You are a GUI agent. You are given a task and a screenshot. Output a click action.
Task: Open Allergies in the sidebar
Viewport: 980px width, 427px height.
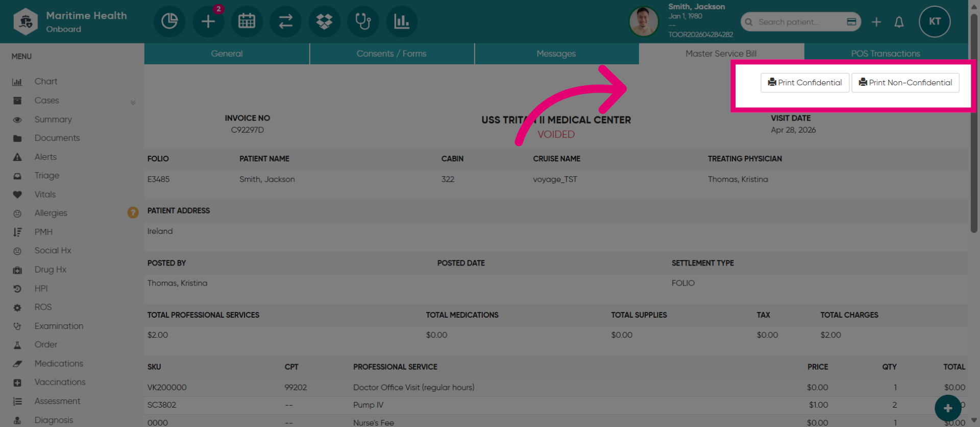click(x=51, y=213)
